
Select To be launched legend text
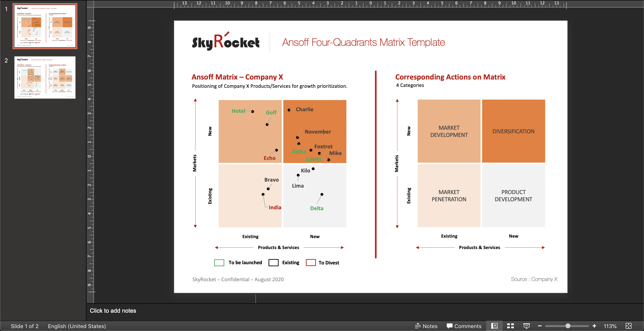point(245,262)
